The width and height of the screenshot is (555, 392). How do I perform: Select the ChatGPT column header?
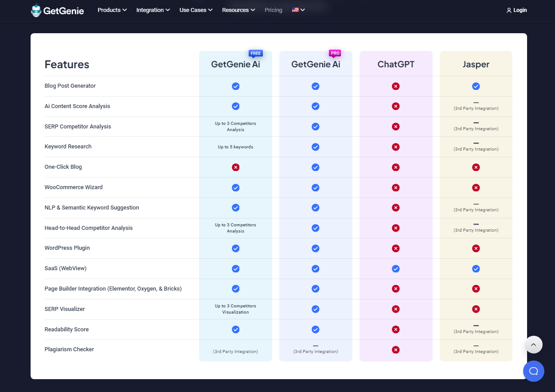(396, 64)
